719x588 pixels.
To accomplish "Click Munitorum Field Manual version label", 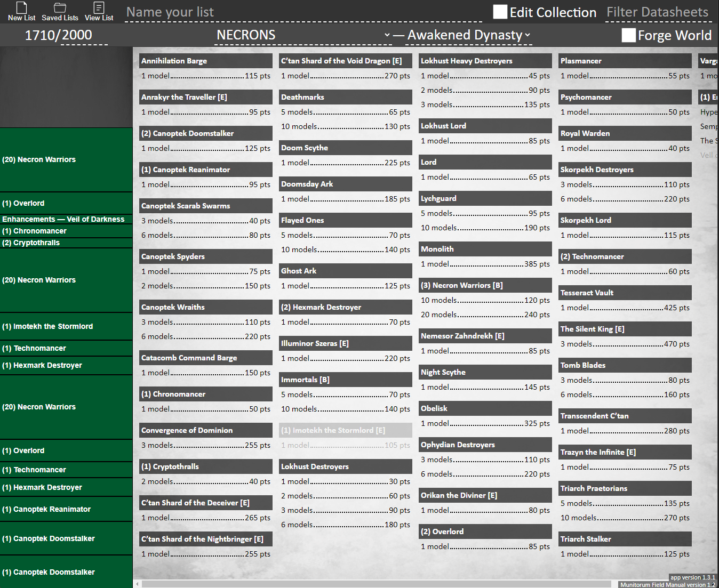I will point(668,585).
